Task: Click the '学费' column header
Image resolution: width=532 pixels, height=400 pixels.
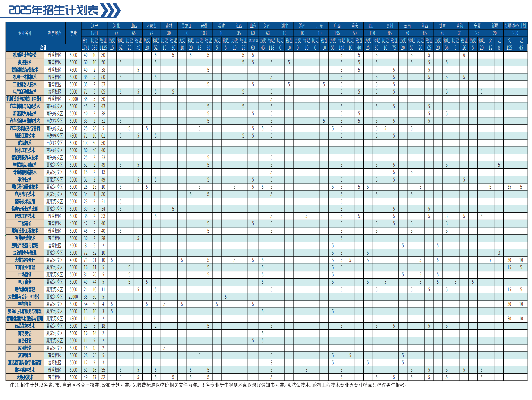Action: (73, 33)
